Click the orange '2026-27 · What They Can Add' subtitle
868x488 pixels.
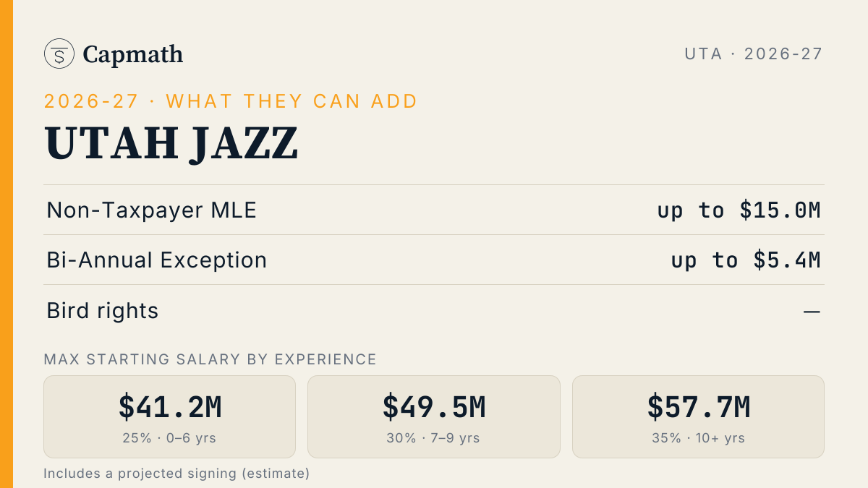point(231,101)
